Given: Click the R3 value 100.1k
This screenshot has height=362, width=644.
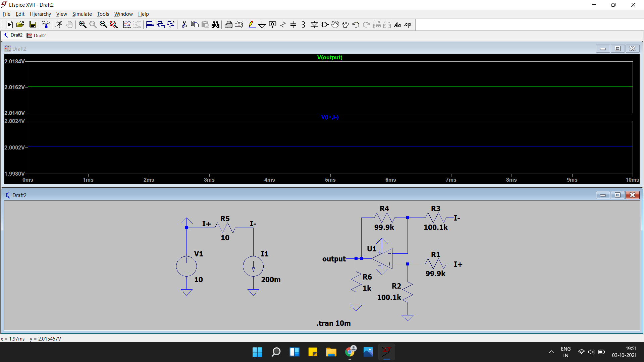Looking at the screenshot, I should pyautogui.click(x=435, y=227).
